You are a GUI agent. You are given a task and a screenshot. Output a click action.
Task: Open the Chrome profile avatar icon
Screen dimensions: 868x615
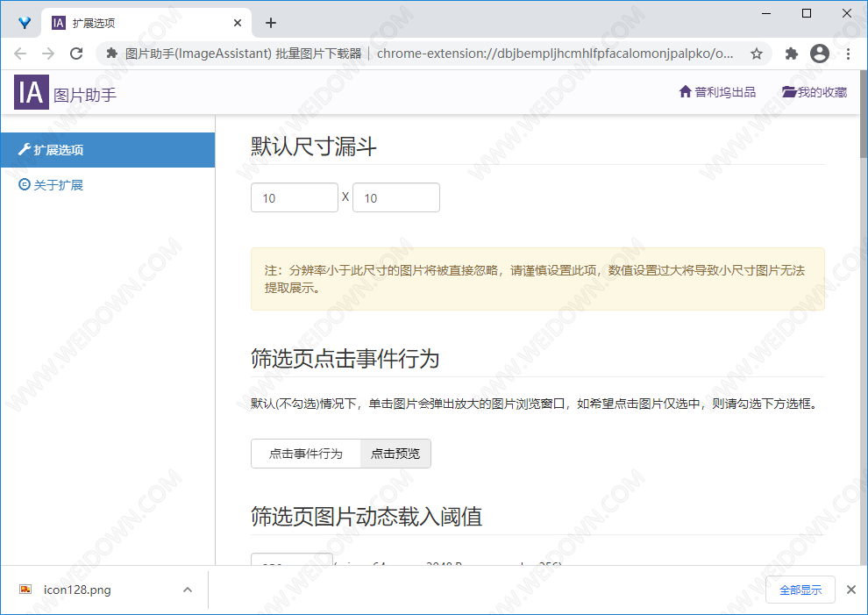820,54
